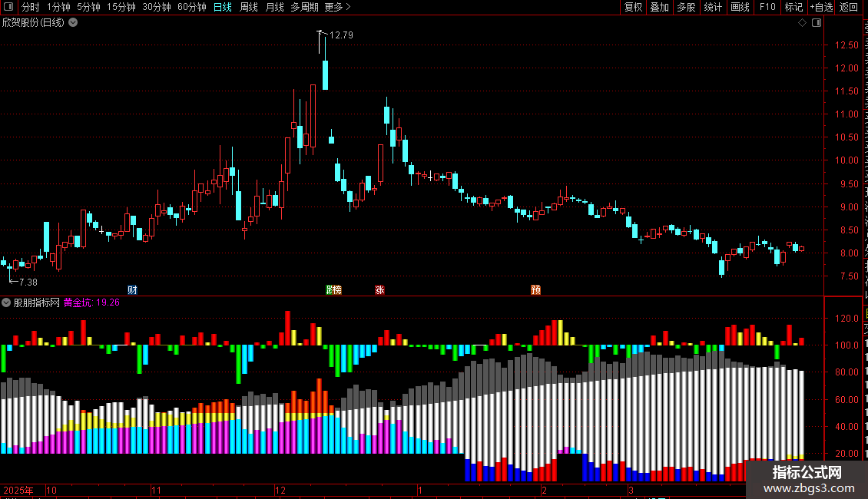Open F10 company info
868x499 pixels.
click(767, 7)
